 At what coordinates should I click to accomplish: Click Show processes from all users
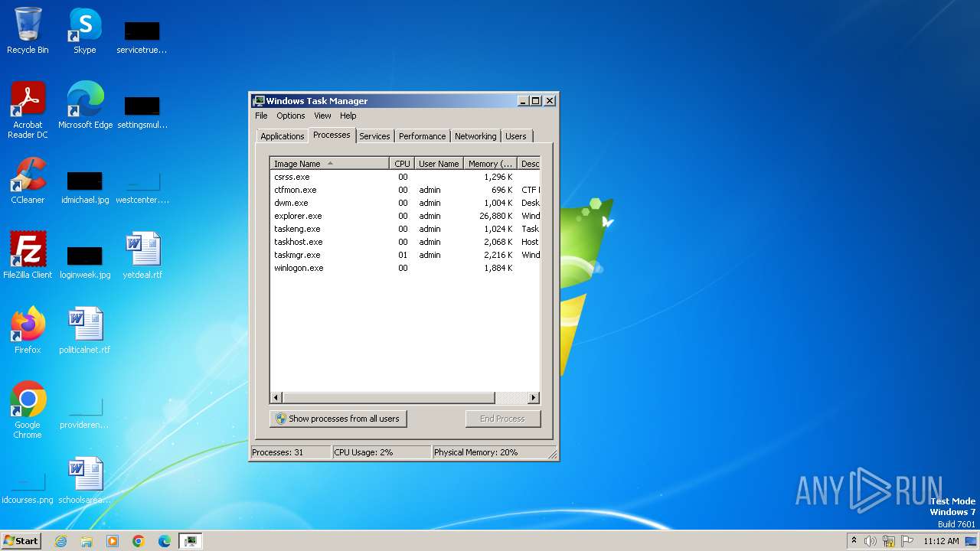tap(338, 419)
